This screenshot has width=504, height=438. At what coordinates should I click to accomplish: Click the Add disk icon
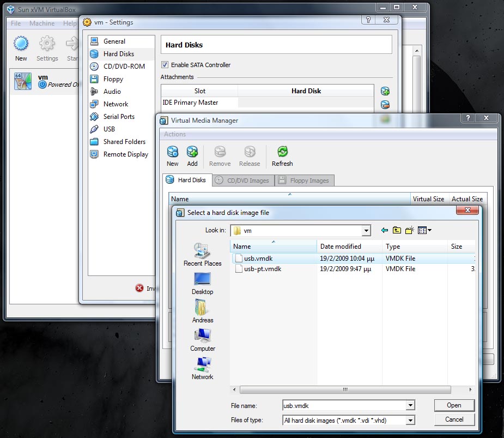(192, 152)
